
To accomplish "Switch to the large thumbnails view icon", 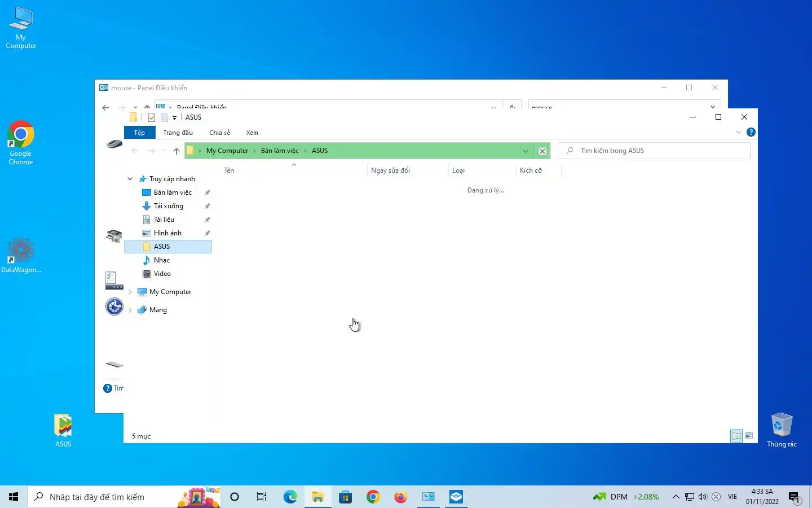I will (x=749, y=436).
